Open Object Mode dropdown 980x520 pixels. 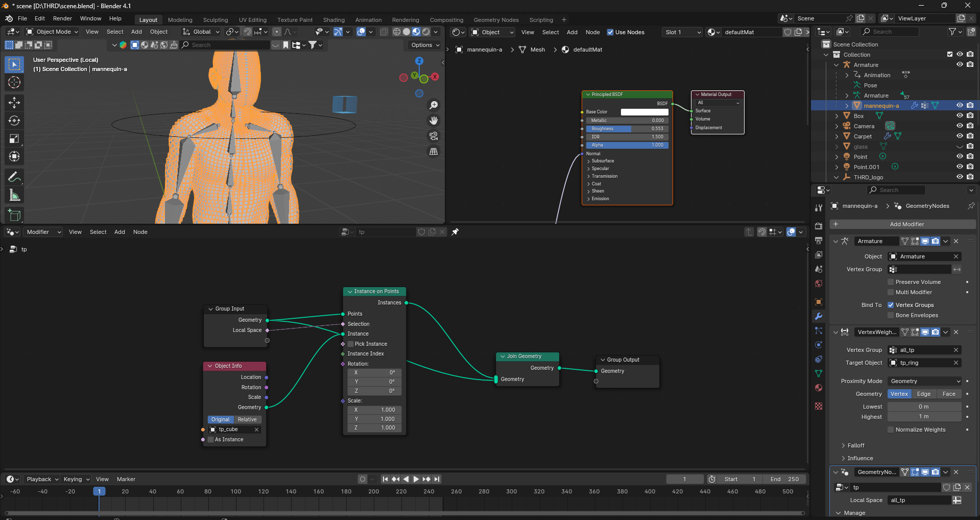click(x=52, y=32)
